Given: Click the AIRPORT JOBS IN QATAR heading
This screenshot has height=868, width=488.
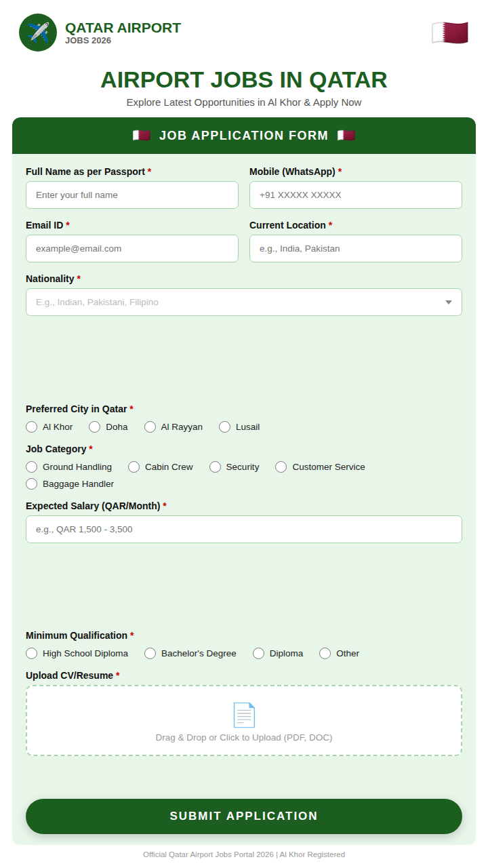Looking at the screenshot, I should point(244,80).
